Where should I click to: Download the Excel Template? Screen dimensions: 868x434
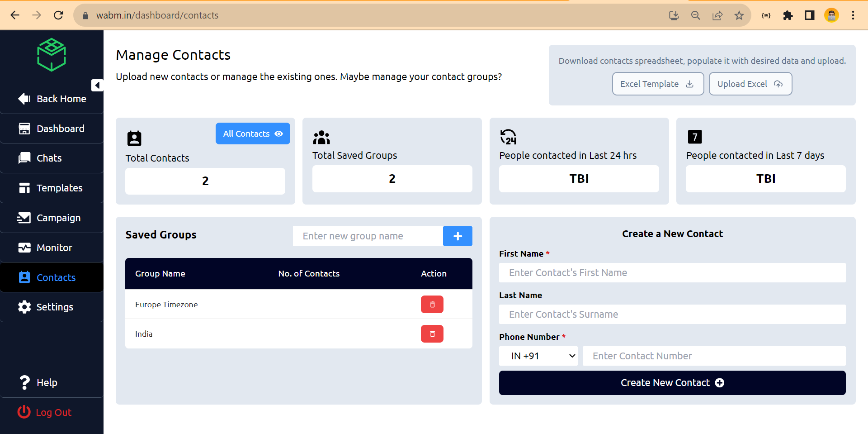click(657, 84)
